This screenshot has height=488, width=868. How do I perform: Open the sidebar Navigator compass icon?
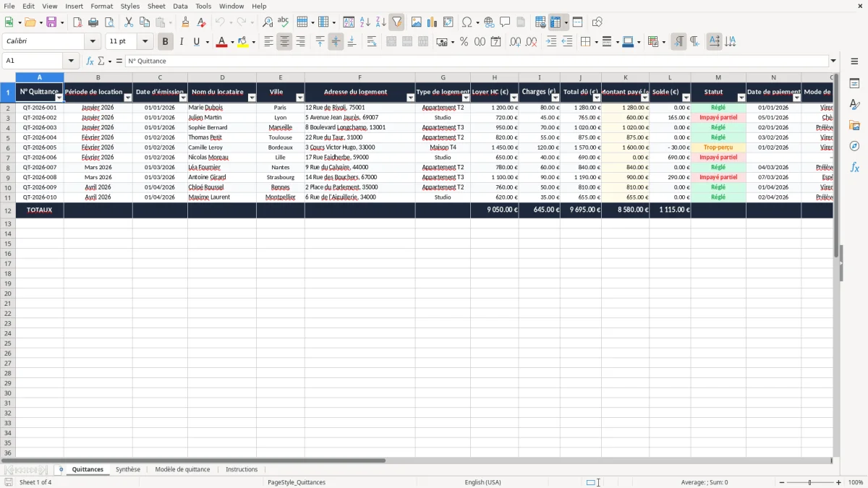pyautogui.click(x=854, y=146)
